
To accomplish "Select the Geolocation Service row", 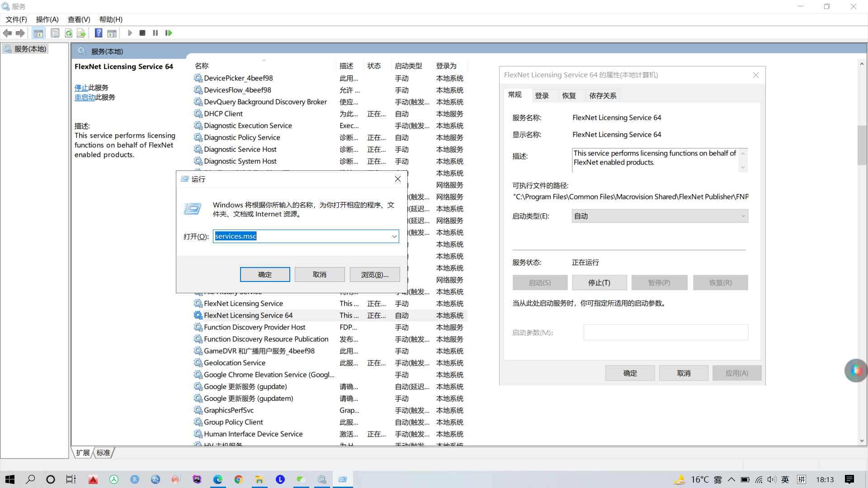I will (329, 363).
